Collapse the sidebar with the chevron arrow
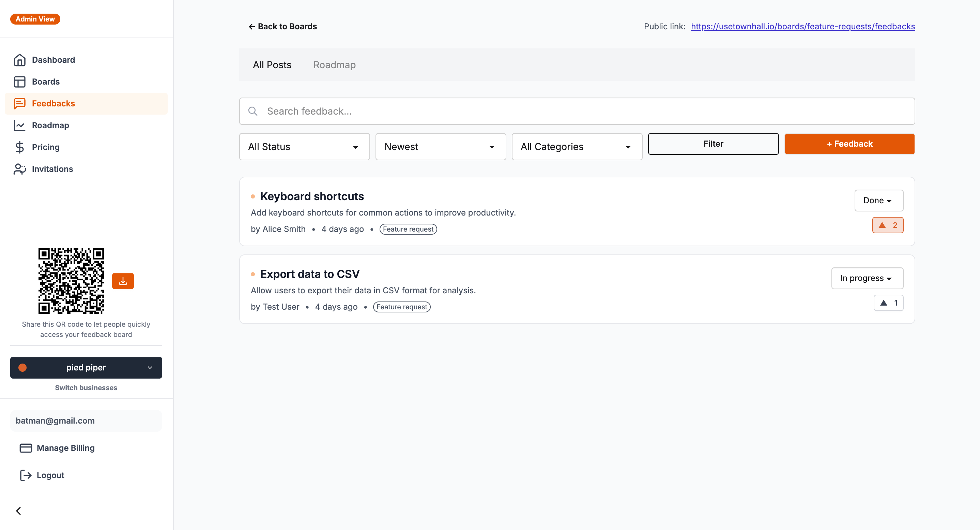The height and width of the screenshot is (530, 980). click(18, 511)
